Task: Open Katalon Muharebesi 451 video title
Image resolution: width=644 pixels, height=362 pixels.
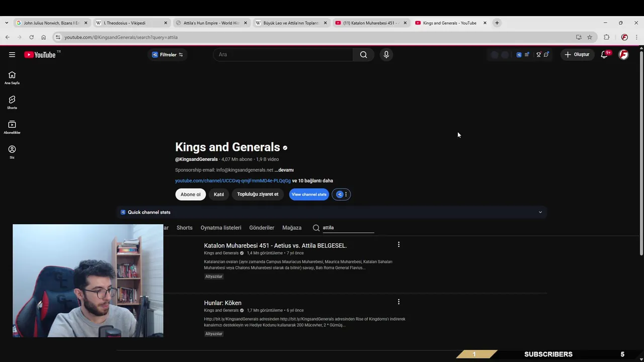Action: [x=275, y=245]
